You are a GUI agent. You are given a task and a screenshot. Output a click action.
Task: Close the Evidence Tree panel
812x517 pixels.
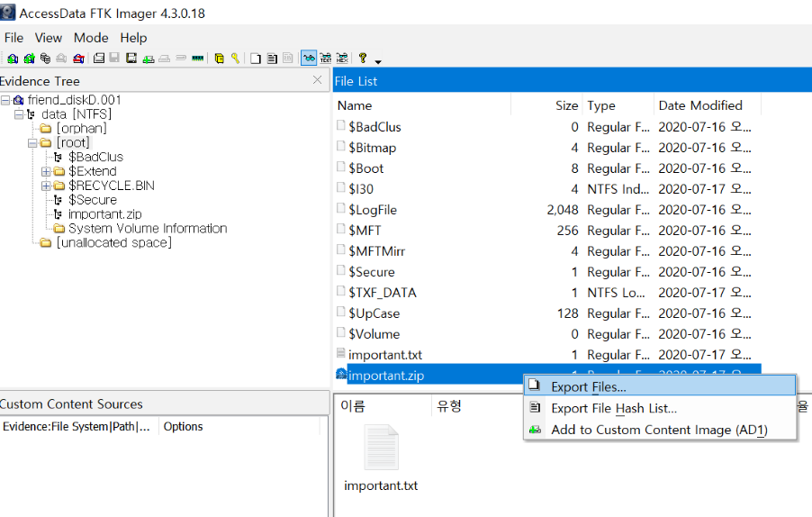[x=318, y=80]
